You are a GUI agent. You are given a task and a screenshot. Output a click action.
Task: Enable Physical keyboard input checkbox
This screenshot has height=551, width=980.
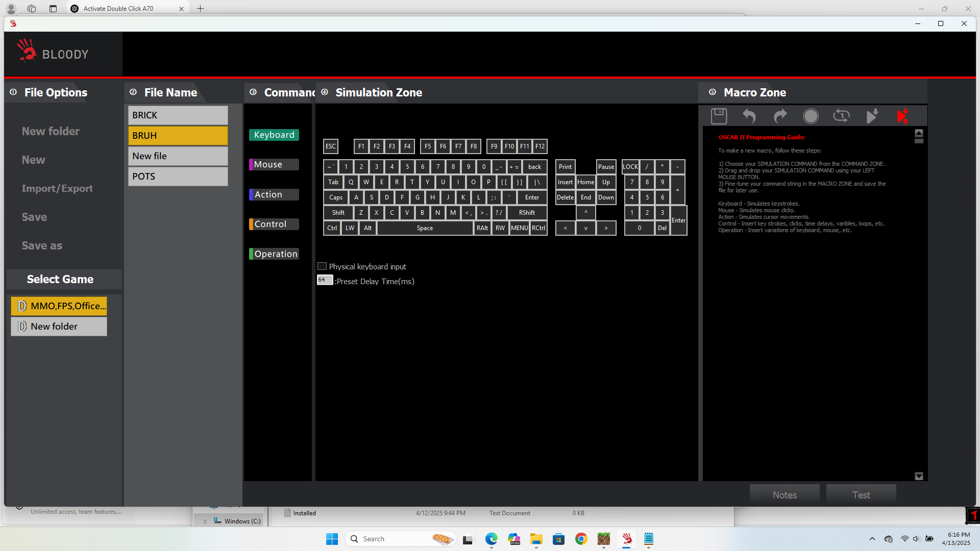click(322, 266)
